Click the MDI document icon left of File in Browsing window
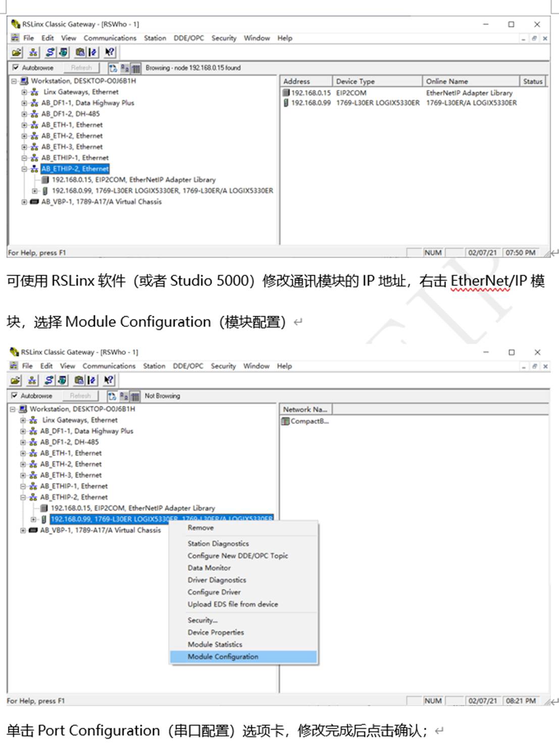This screenshot has height=756, width=559. tap(15, 38)
